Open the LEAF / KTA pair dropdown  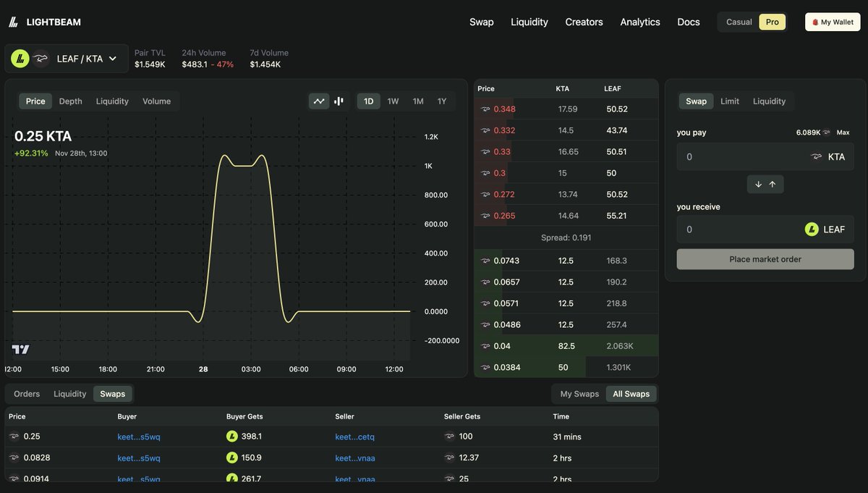tap(67, 59)
